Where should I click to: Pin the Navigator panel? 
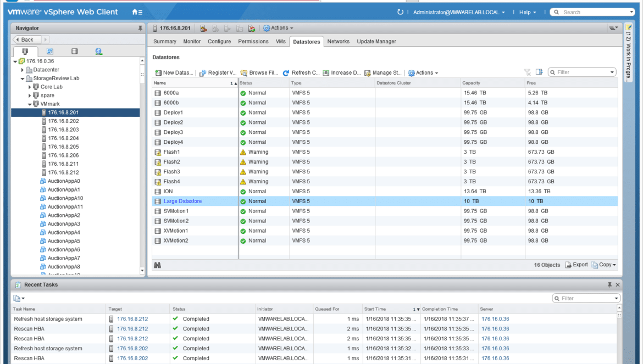click(140, 28)
